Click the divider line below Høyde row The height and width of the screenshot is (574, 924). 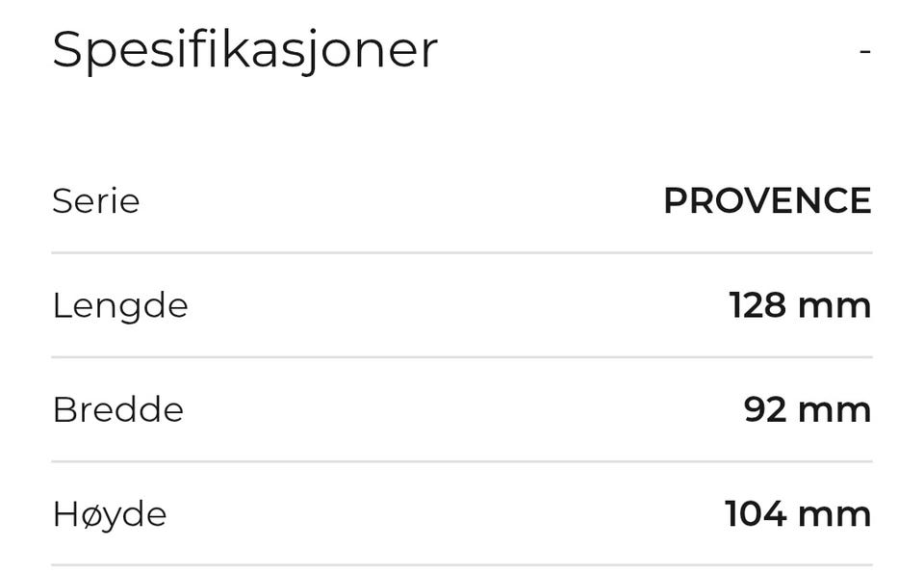click(462, 565)
